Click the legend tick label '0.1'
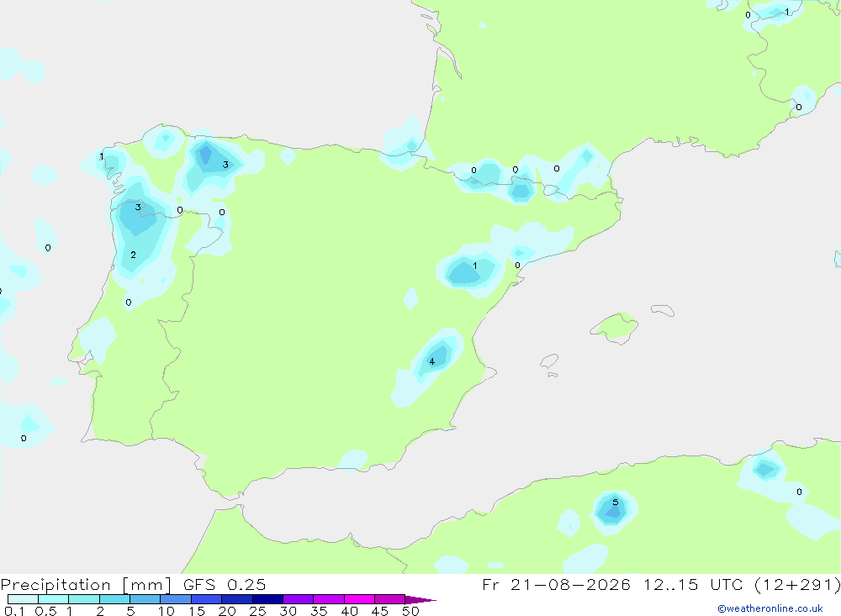 [14, 611]
